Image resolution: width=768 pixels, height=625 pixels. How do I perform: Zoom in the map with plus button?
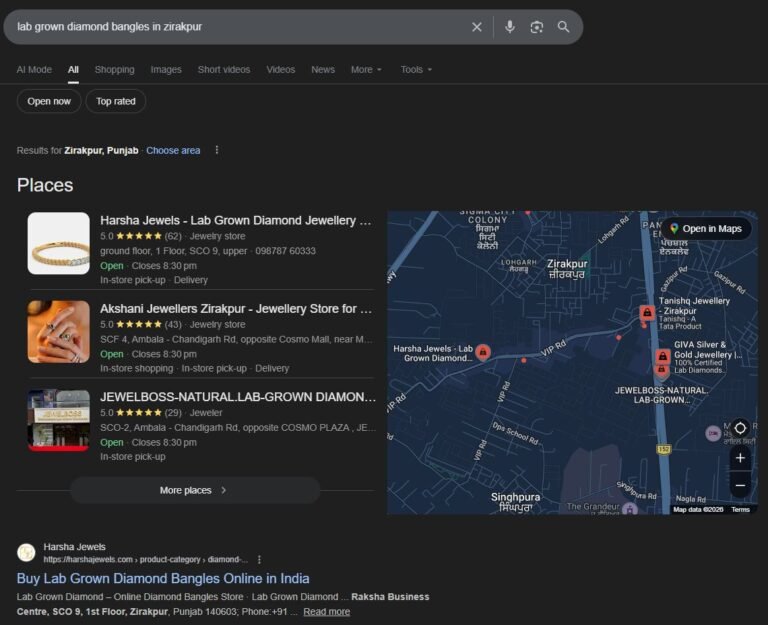pyautogui.click(x=740, y=458)
